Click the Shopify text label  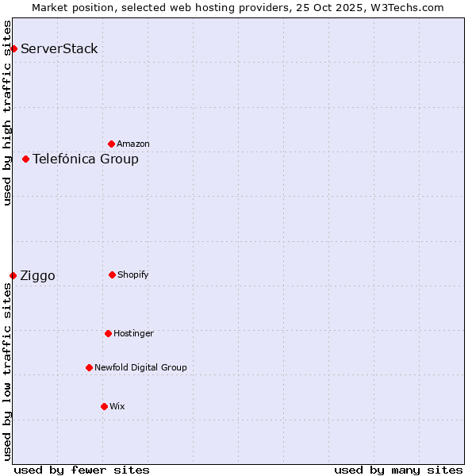(133, 275)
